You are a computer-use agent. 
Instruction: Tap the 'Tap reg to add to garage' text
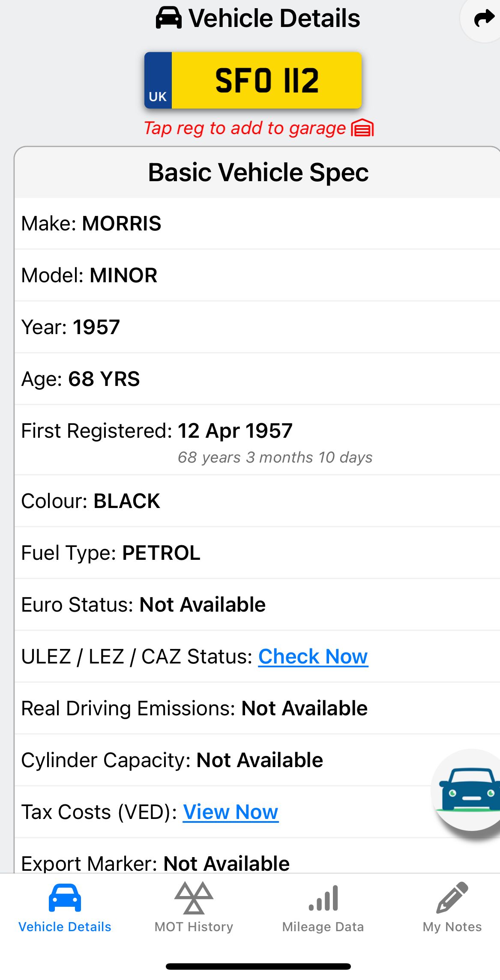(x=245, y=128)
